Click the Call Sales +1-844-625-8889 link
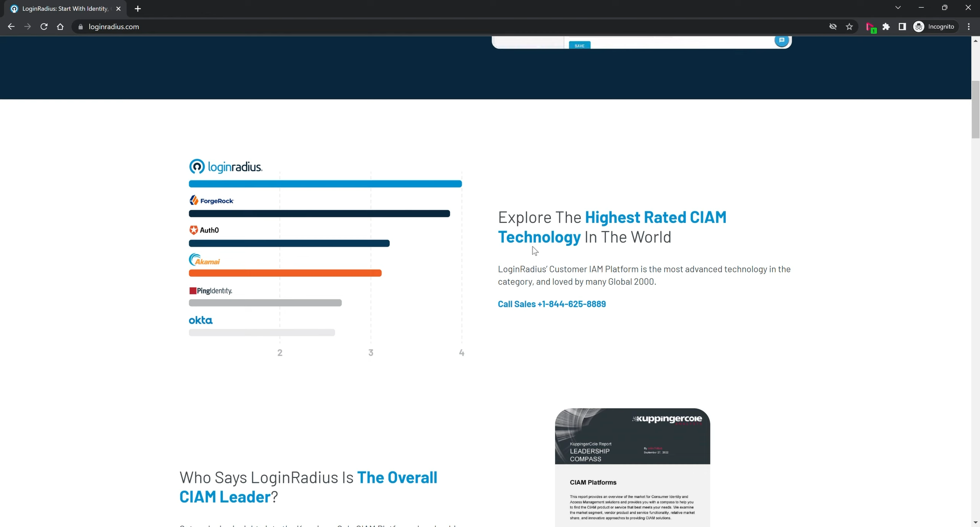The image size is (980, 527). [552, 304]
